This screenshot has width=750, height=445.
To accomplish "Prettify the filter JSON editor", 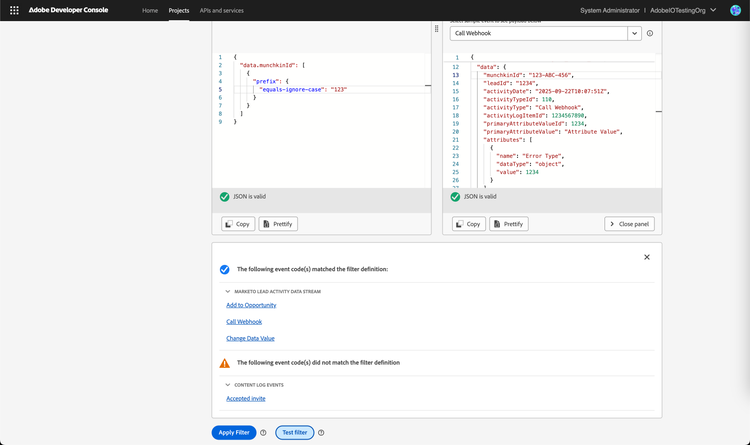I will coord(278,224).
